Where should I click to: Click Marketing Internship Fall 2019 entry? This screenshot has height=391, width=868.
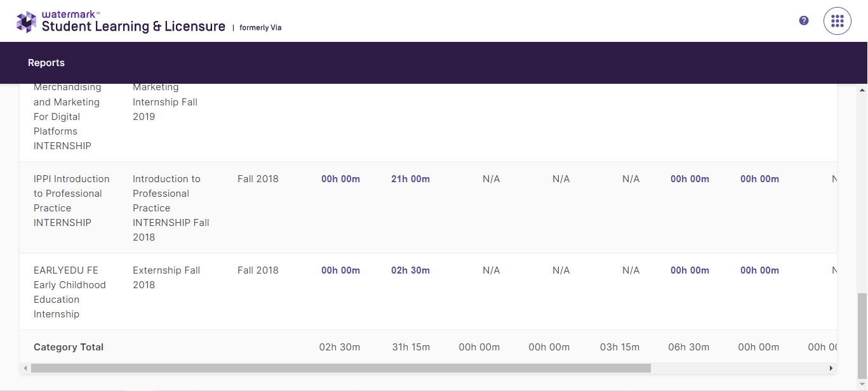pos(164,102)
